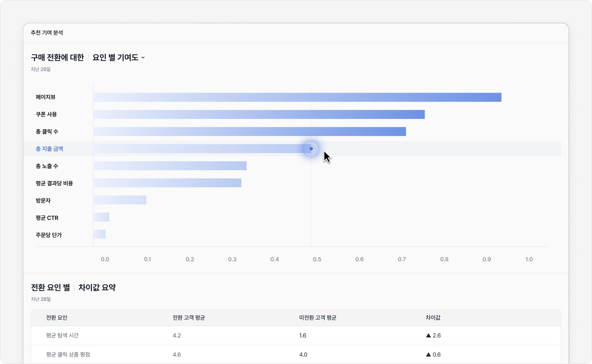This screenshot has width=592, height=364.
Task: Sort by 전환 요인 column header
Action: (x=57, y=318)
